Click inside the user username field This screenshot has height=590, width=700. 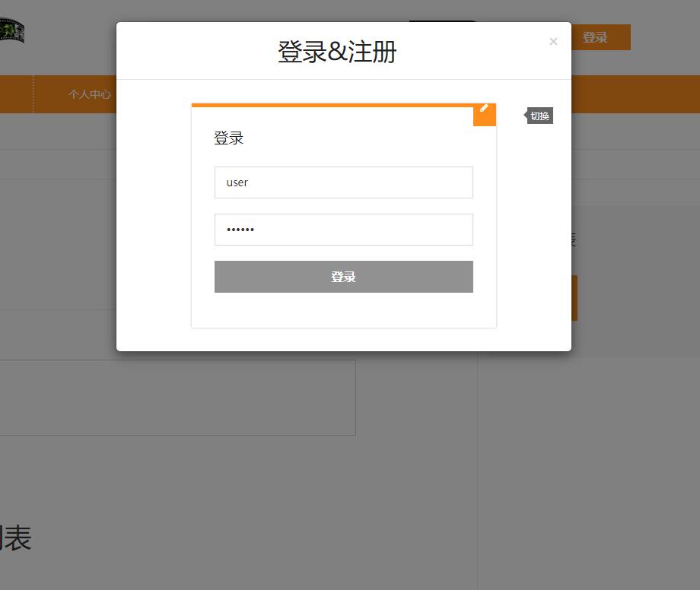pos(343,182)
